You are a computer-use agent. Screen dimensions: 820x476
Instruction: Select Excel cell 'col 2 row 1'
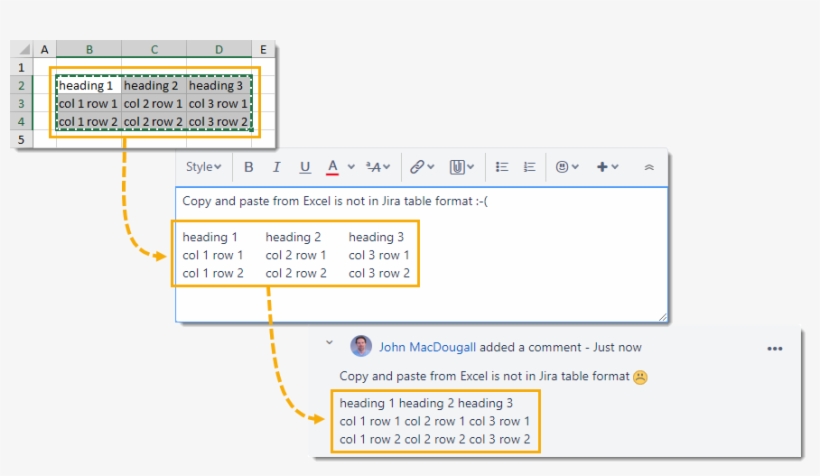click(x=154, y=104)
